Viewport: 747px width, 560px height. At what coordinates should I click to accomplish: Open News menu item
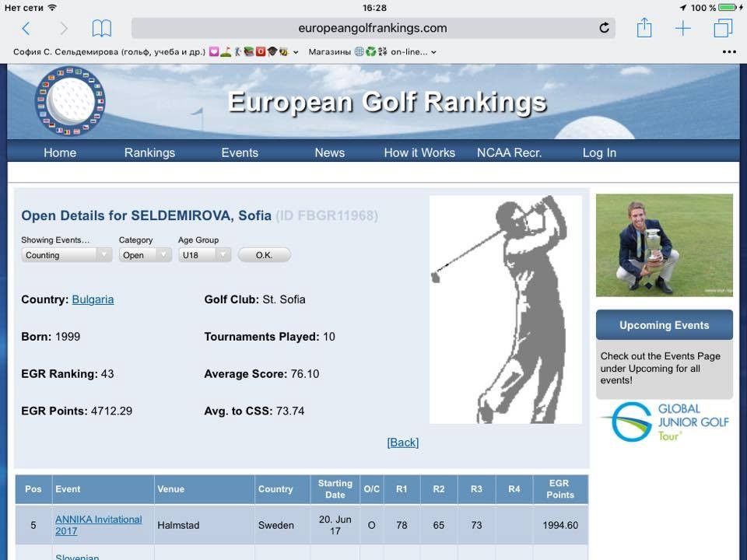coord(330,152)
